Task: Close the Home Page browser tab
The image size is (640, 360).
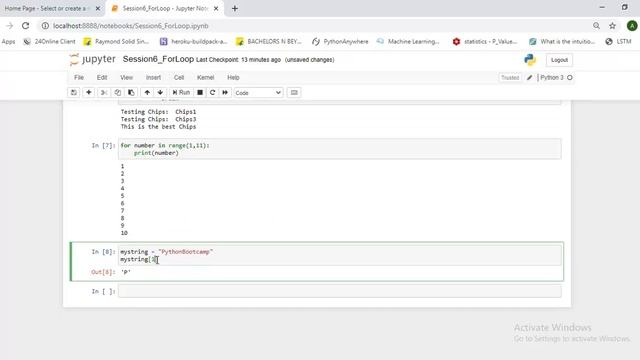Action: coord(98,8)
